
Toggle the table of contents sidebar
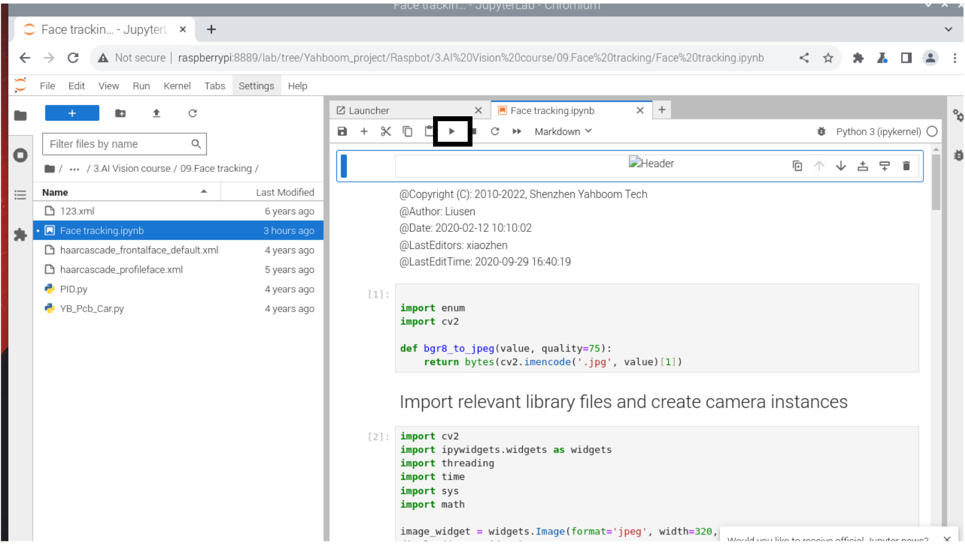(x=20, y=195)
